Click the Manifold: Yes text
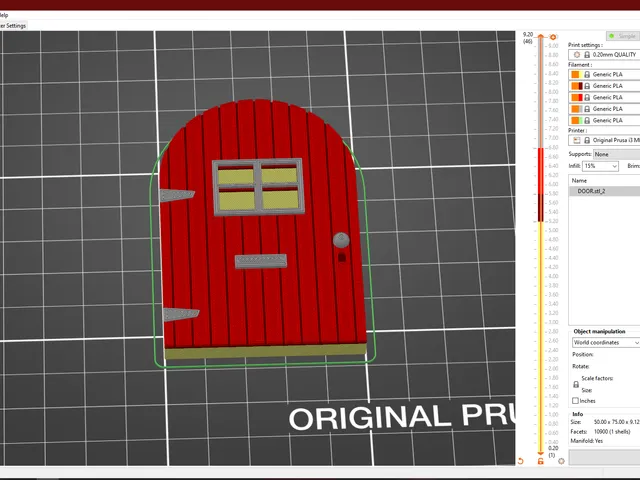 [x=586, y=441]
